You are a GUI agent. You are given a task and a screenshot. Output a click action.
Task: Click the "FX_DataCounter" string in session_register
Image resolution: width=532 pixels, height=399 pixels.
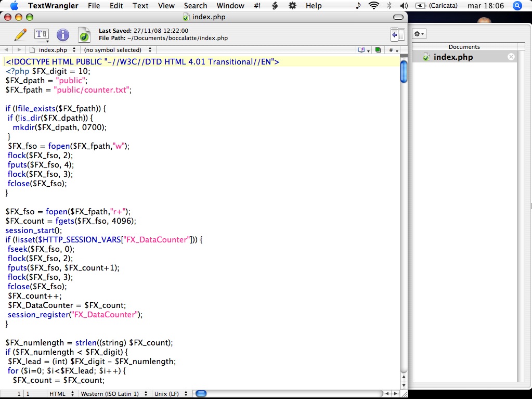click(104, 315)
